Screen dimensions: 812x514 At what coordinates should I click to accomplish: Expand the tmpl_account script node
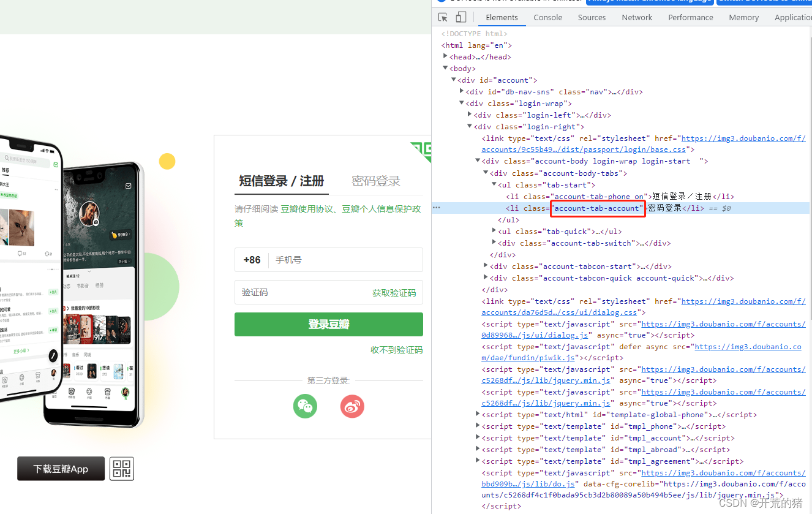pos(478,438)
